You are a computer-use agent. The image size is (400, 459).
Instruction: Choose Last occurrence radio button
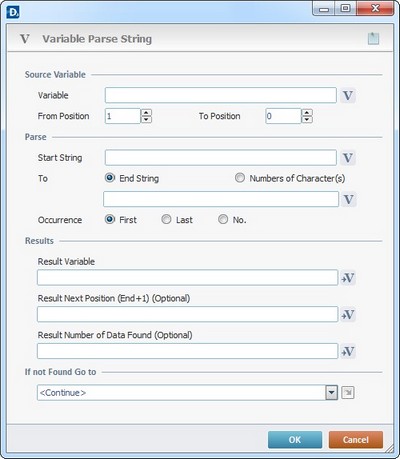tap(166, 219)
